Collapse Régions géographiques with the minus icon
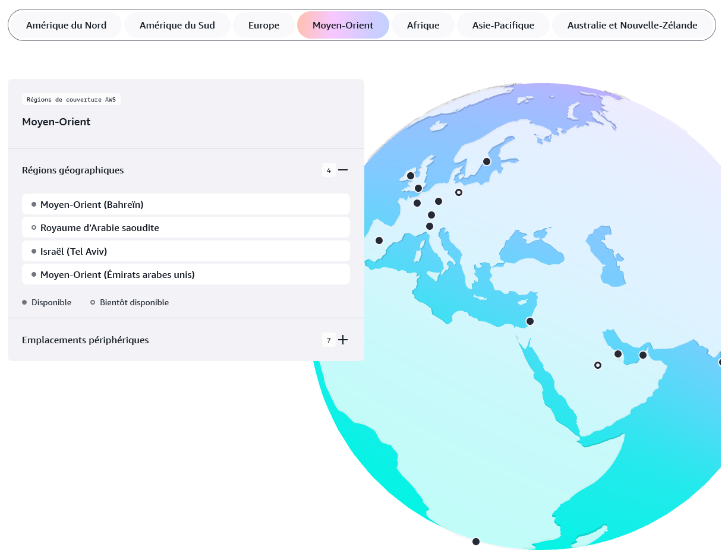This screenshot has width=728, height=560. click(343, 170)
